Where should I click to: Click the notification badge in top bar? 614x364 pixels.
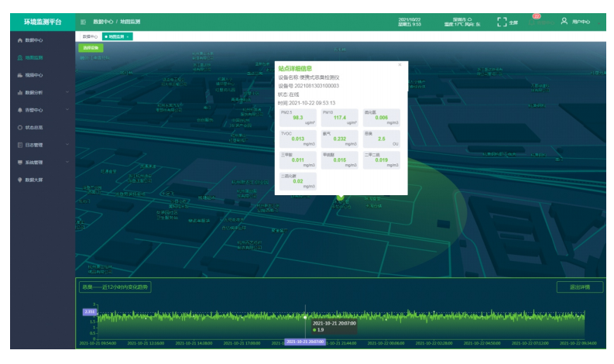[537, 16]
